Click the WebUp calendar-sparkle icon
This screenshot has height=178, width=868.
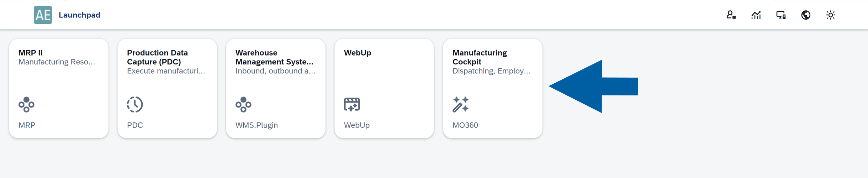coord(352,104)
